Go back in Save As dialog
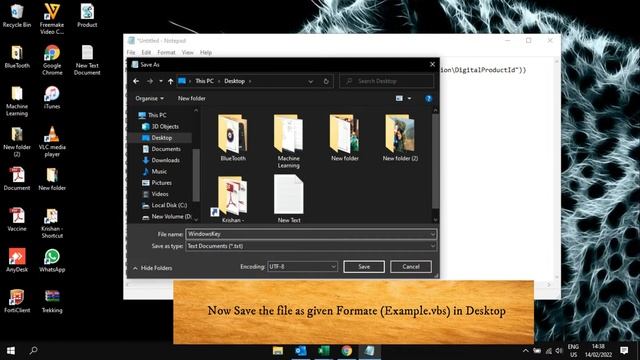The width and height of the screenshot is (640, 360). point(136,81)
